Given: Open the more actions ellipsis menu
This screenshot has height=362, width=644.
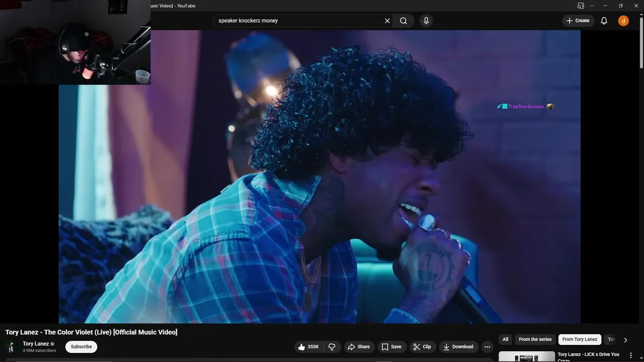Looking at the screenshot, I should click(x=487, y=347).
